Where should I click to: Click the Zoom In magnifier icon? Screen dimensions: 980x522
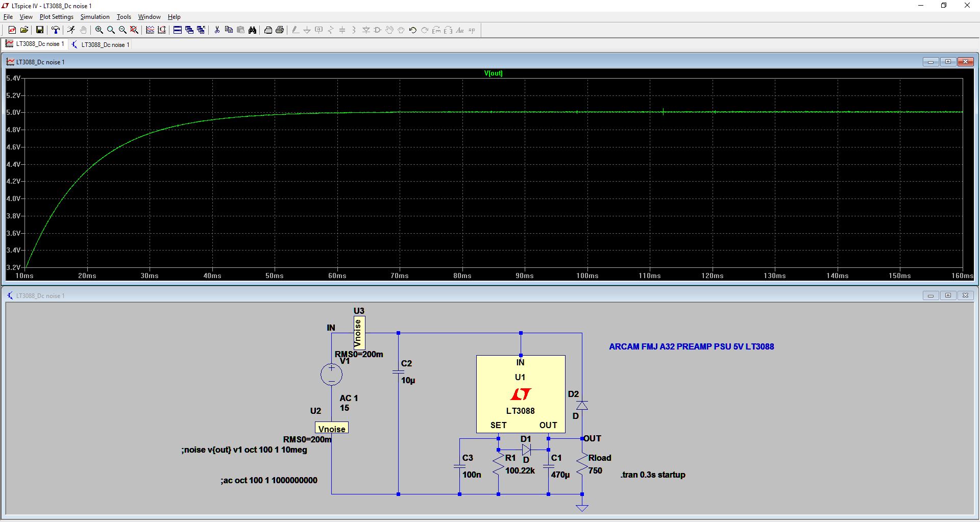[x=99, y=30]
